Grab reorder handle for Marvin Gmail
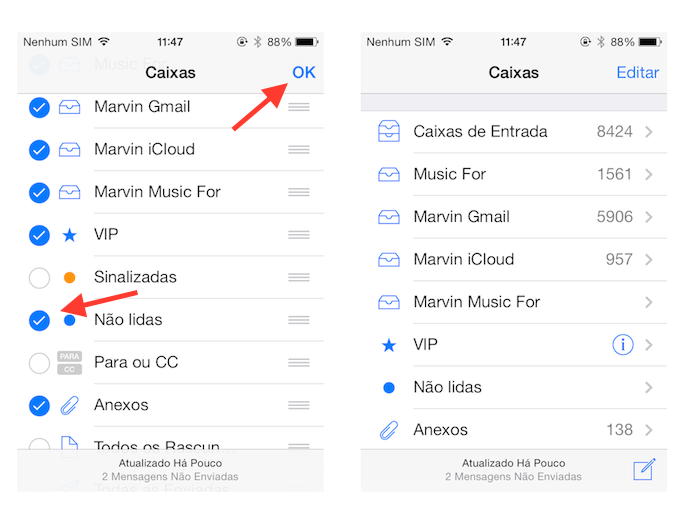 (299, 107)
